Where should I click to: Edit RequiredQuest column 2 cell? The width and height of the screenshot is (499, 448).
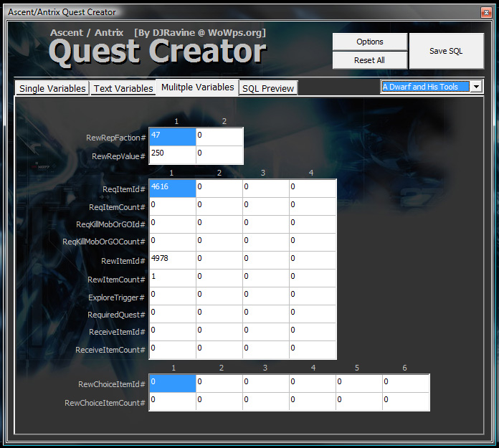219,314
